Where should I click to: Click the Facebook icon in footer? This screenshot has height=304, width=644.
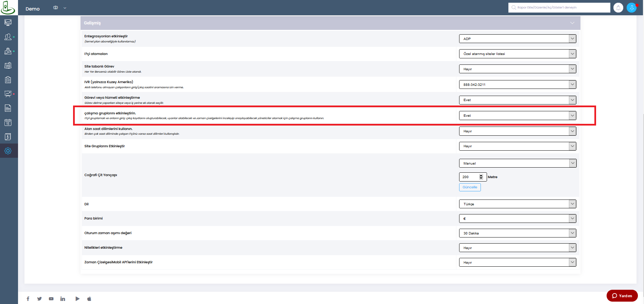click(28, 299)
